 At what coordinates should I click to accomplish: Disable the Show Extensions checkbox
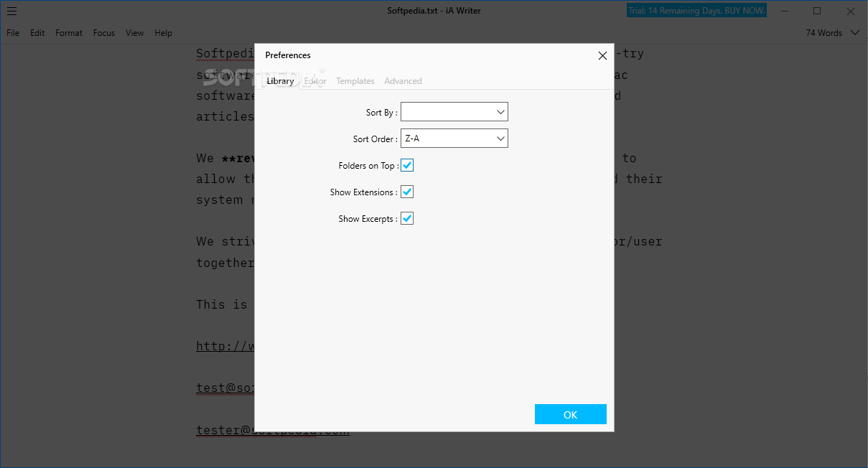(x=407, y=192)
